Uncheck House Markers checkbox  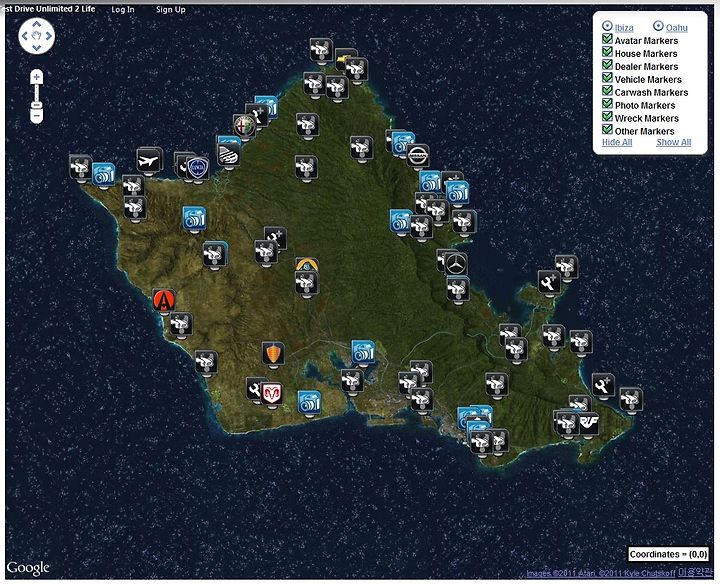(x=607, y=52)
